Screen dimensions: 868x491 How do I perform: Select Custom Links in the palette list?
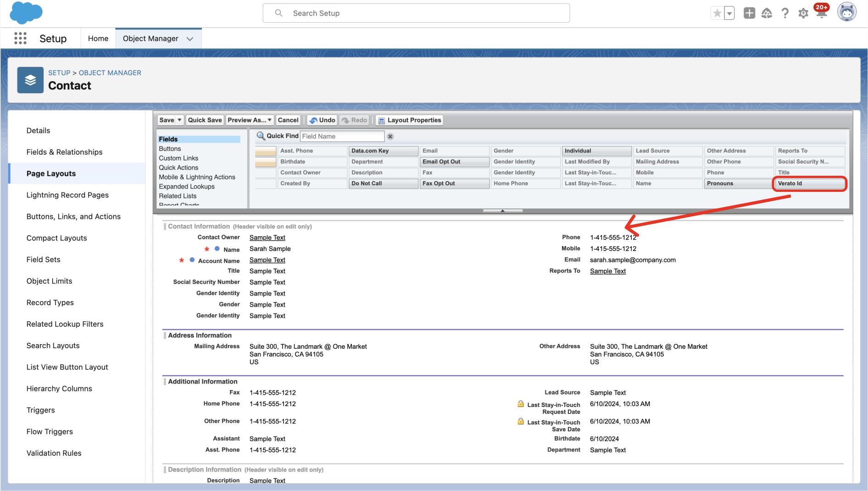(x=178, y=158)
